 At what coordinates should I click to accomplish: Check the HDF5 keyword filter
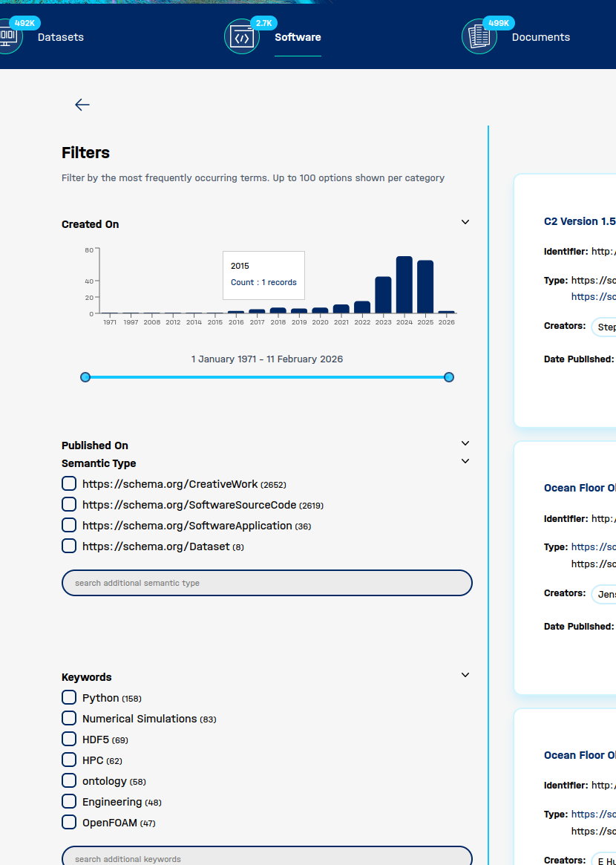coord(69,739)
